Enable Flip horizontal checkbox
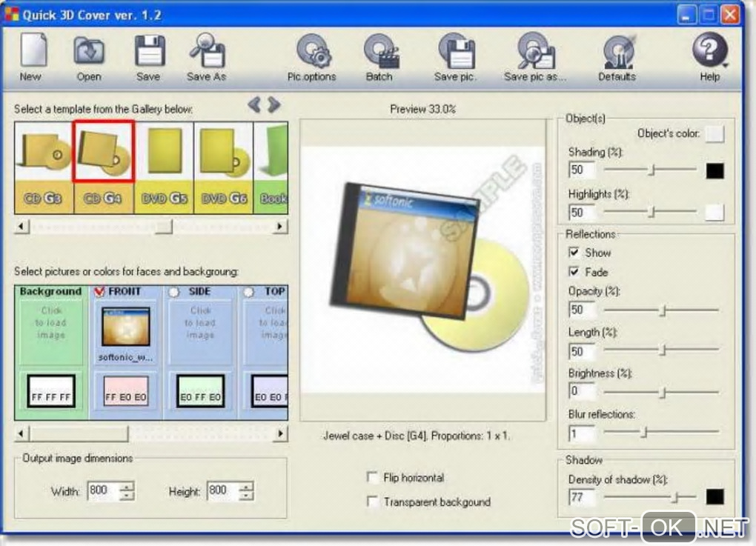 (x=372, y=477)
